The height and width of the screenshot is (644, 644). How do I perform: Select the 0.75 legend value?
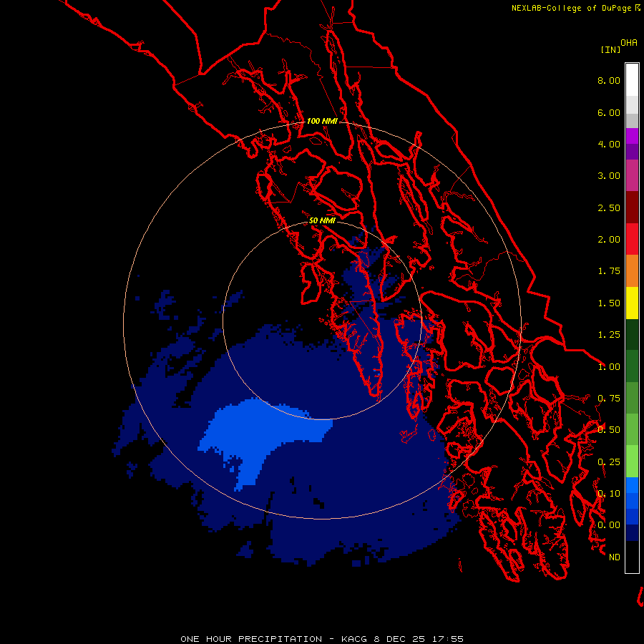[x=609, y=399]
